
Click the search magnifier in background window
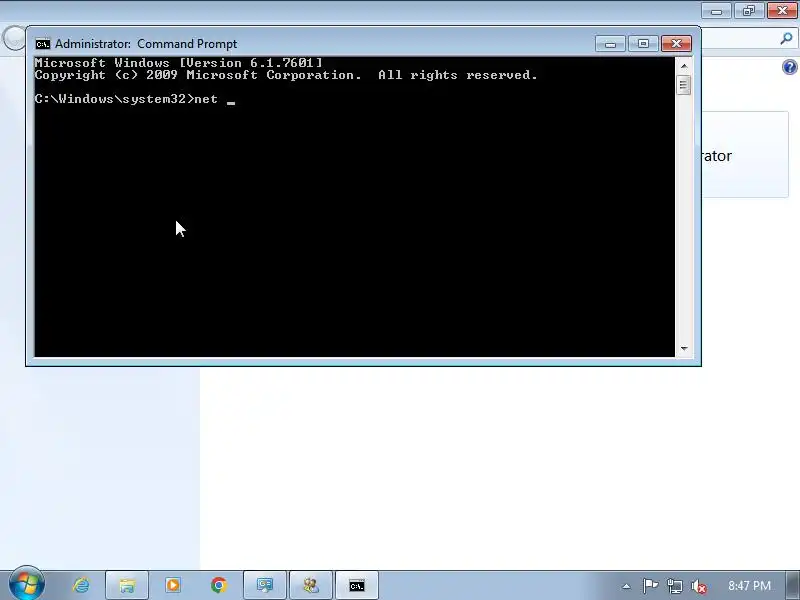787,38
